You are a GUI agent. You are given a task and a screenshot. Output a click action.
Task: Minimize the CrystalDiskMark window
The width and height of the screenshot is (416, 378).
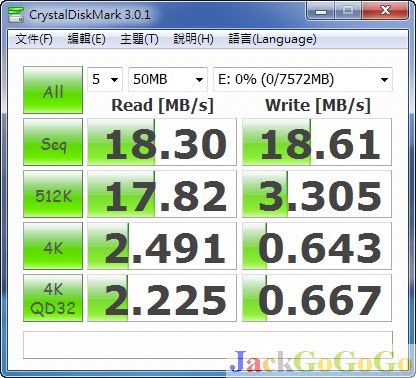click(x=321, y=11)
